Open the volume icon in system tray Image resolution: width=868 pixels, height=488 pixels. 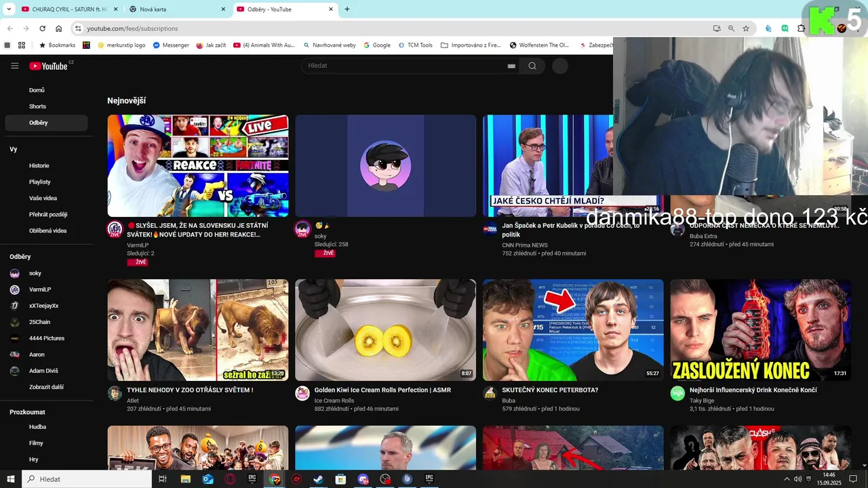tap(798, 479)
